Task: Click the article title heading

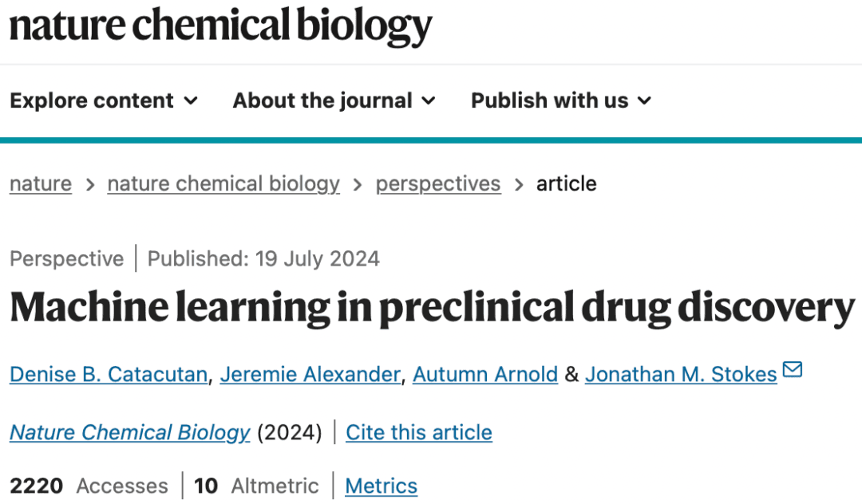Action: [x=433, y=308]
